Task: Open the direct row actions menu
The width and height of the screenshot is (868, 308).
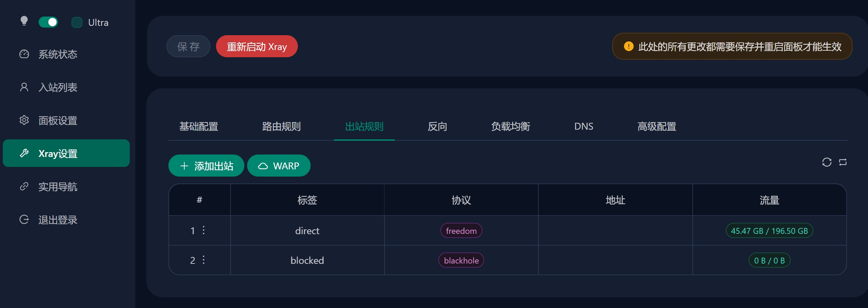Action: coord(204,230)
